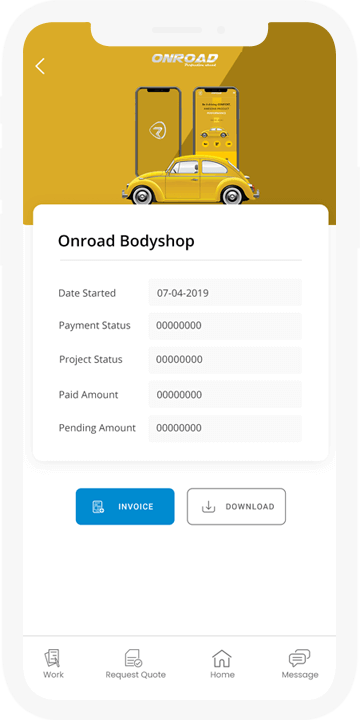Select the Project Status value field

coord(225,360)
